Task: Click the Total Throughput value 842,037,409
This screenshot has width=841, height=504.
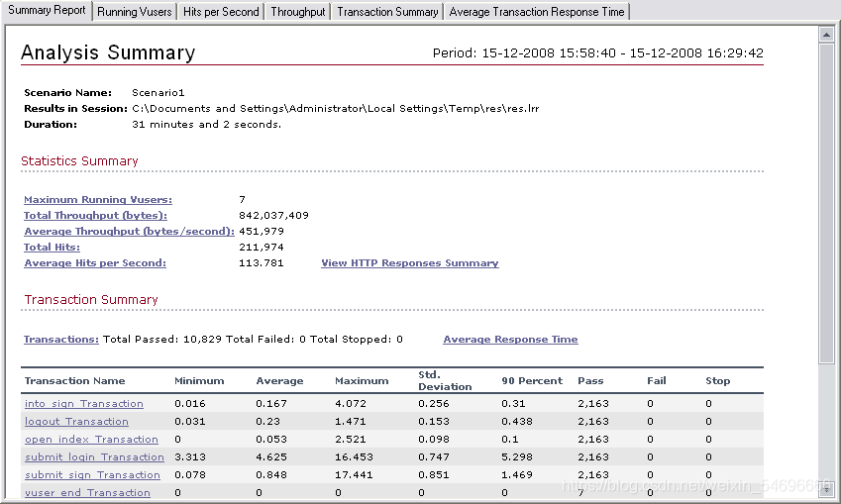Action: click(x=273, y=216)
